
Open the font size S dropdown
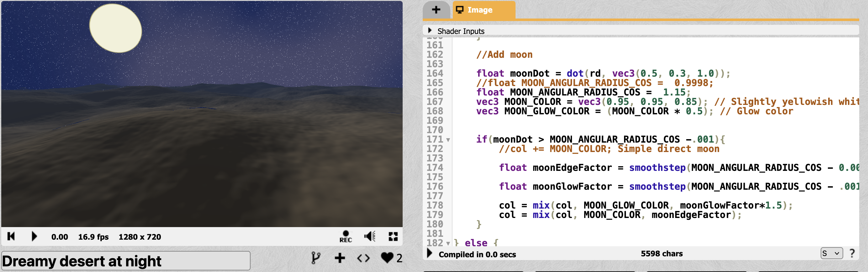[831, 253]
